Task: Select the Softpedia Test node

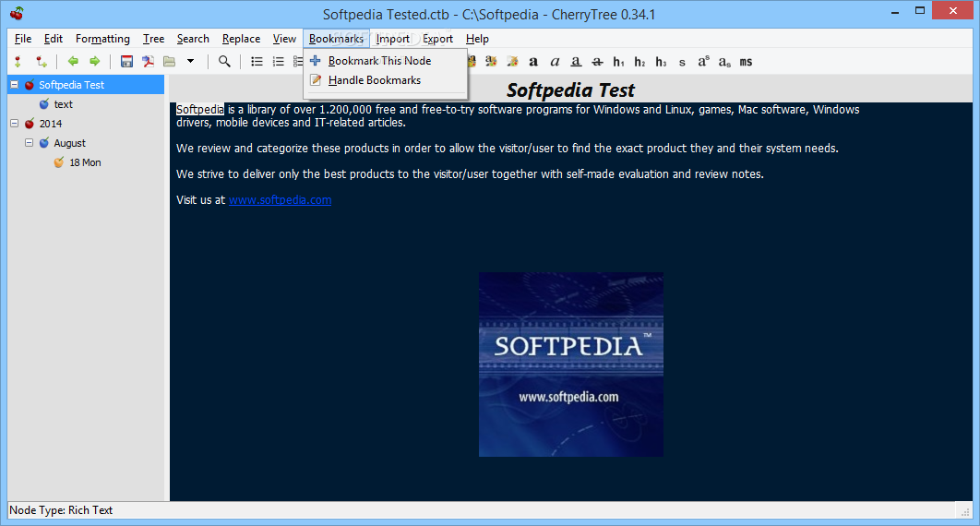Action: tap(71, 85)
